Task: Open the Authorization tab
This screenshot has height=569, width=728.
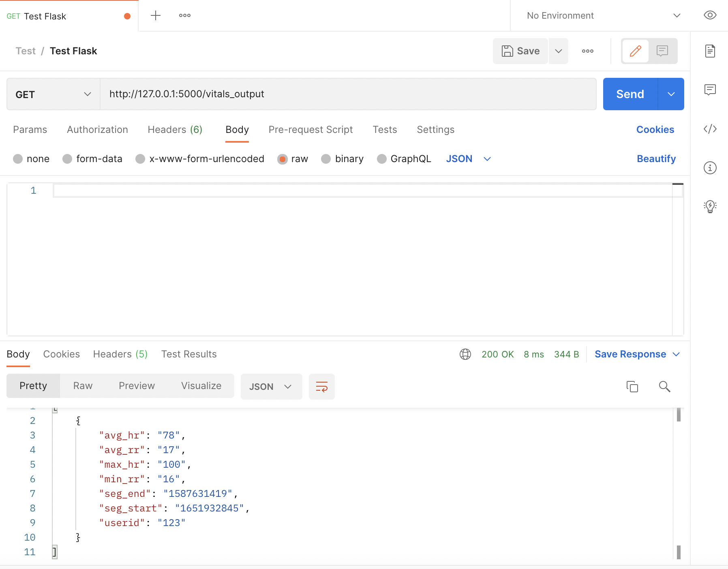Action: tap(97, 130)
